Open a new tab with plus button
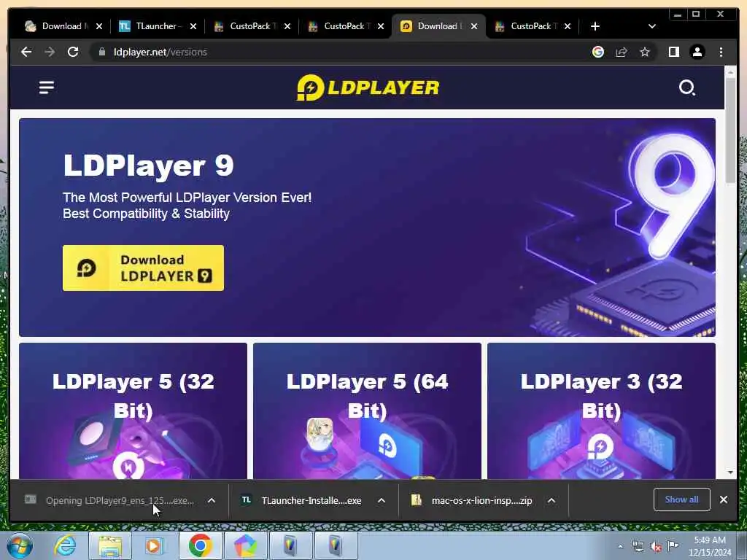The height and width of the screenshot is (560, 747). 595,26
